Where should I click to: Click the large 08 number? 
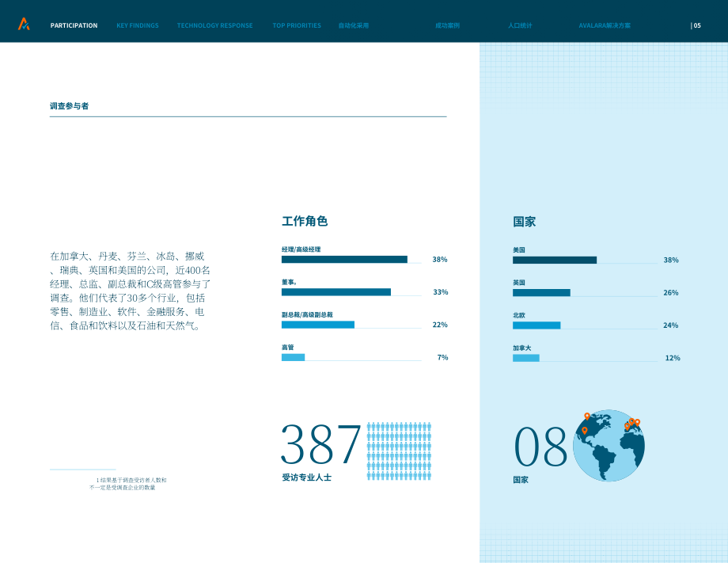click(x=541, y=447)
